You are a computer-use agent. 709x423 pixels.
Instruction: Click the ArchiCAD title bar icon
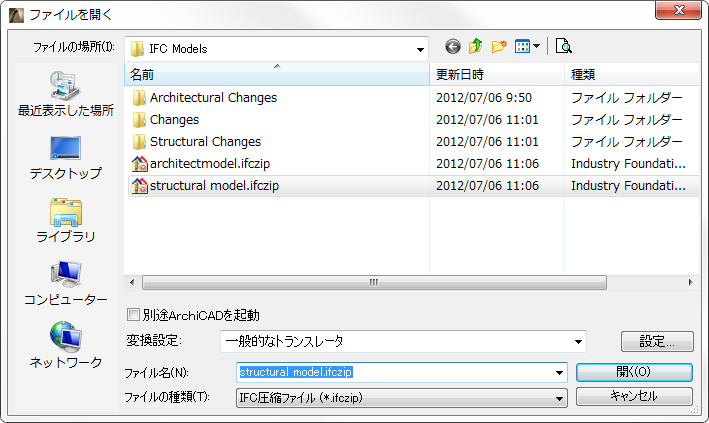click(17, 15)
